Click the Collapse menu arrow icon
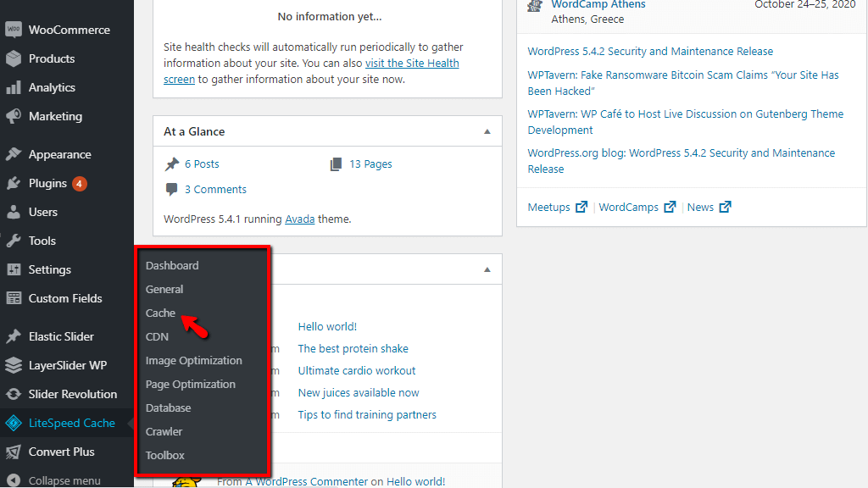This screenshot has height=488, width=868. coord(14,480)
